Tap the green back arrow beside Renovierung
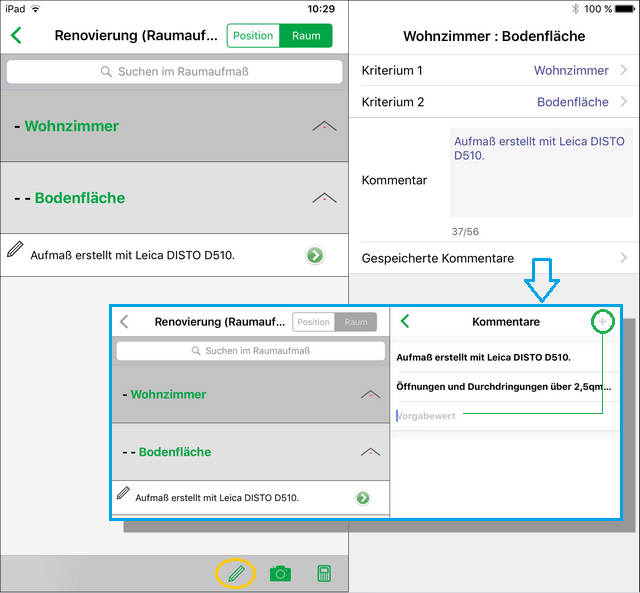 coord(17,36)
